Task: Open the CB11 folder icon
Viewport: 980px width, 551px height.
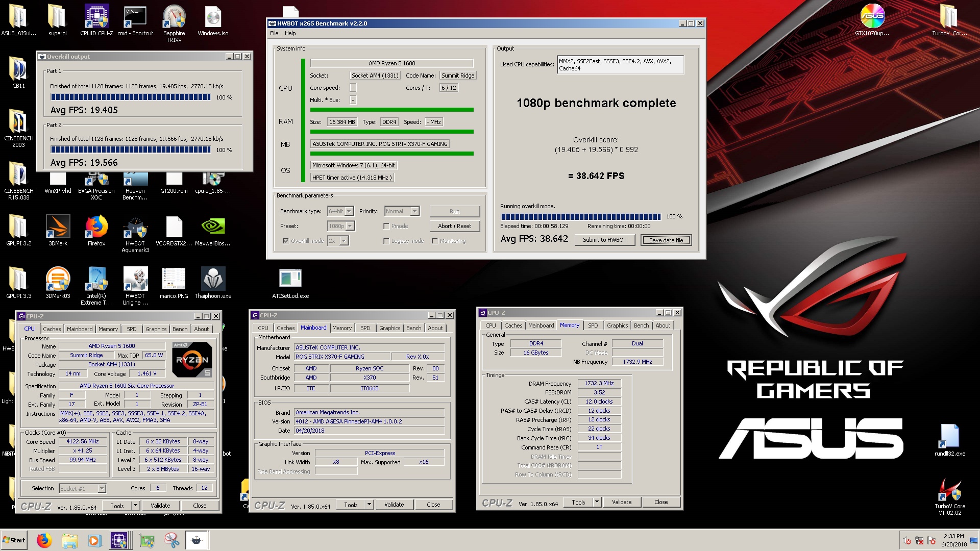Action: pos(18,72)
